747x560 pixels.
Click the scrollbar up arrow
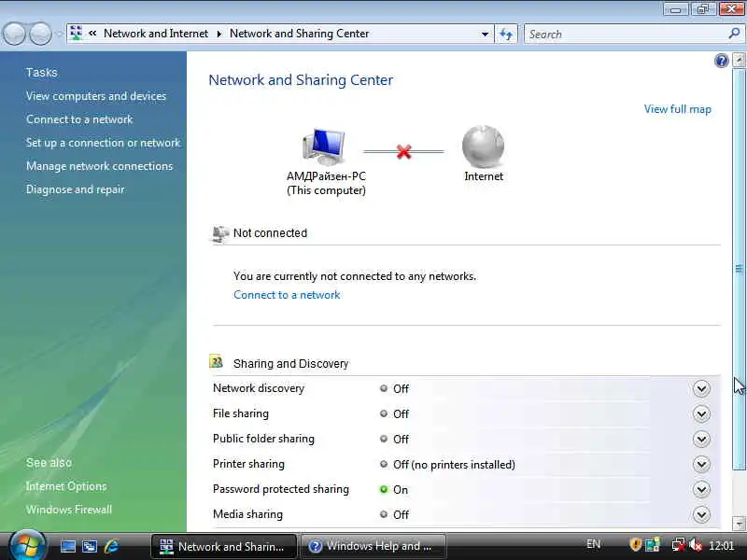[x=739, y=61]
